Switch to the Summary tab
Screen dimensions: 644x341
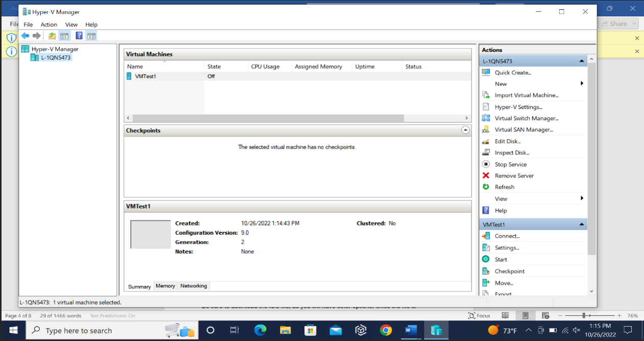click(139, 286)
